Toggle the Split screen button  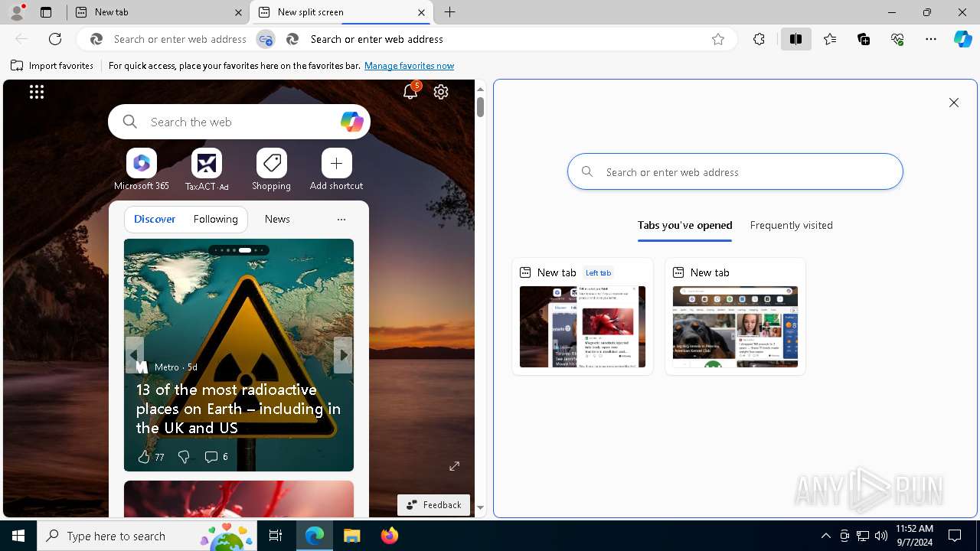(795, 39)
